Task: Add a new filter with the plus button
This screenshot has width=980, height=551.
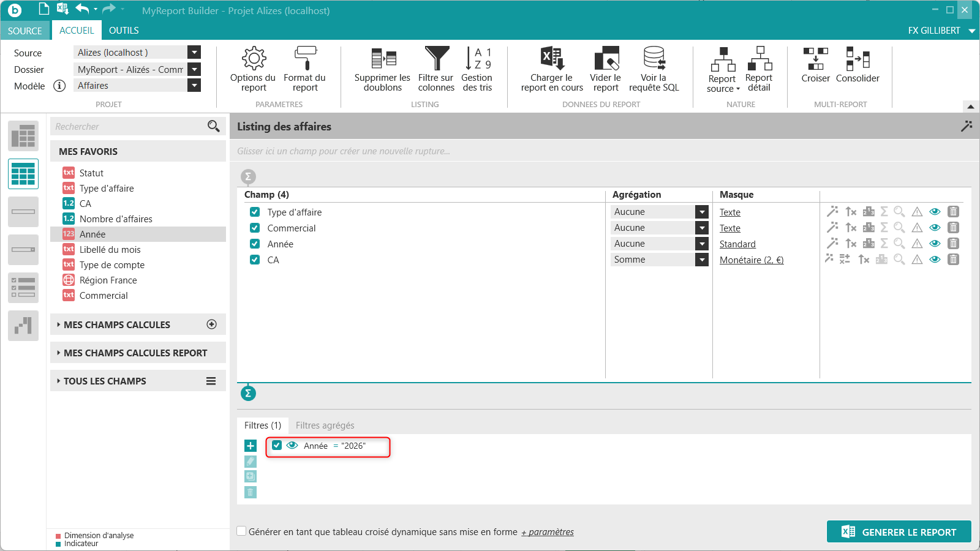Action: (251, 446)
